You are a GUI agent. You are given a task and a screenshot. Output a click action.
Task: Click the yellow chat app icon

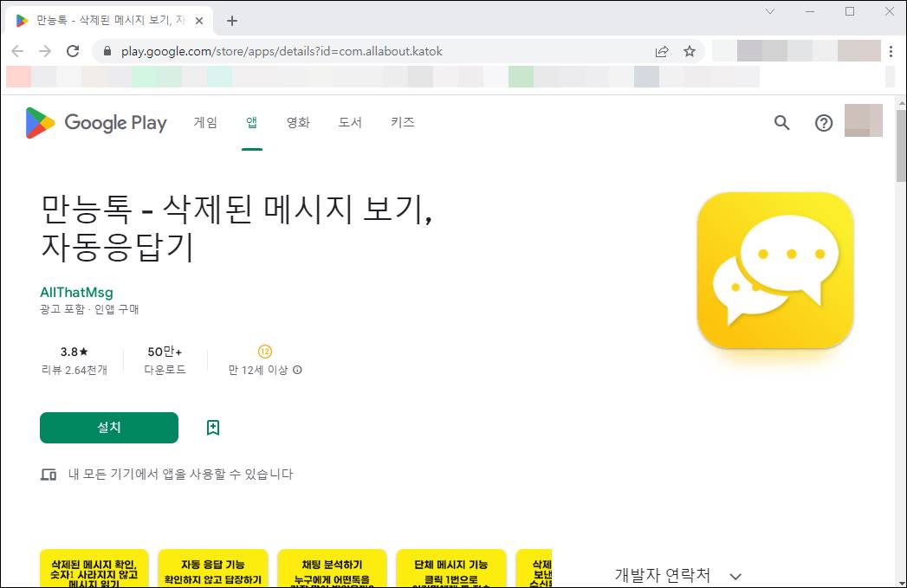(x=775, y=270)
